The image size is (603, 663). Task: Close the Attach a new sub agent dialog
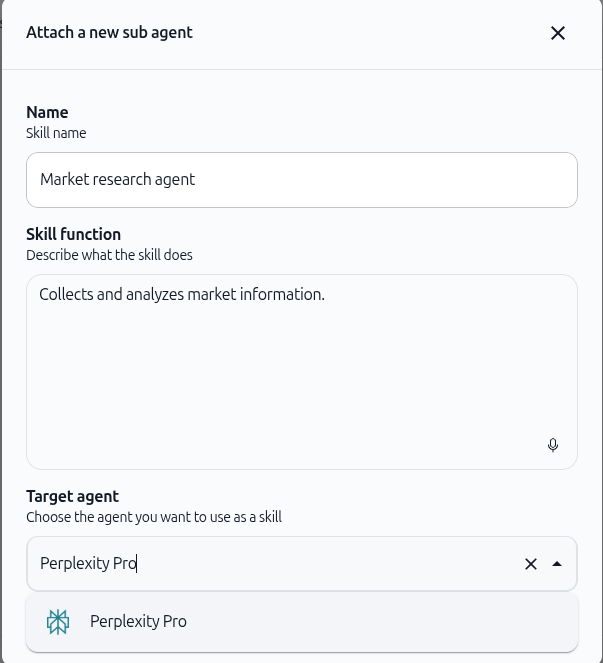[x=558, y=33]
